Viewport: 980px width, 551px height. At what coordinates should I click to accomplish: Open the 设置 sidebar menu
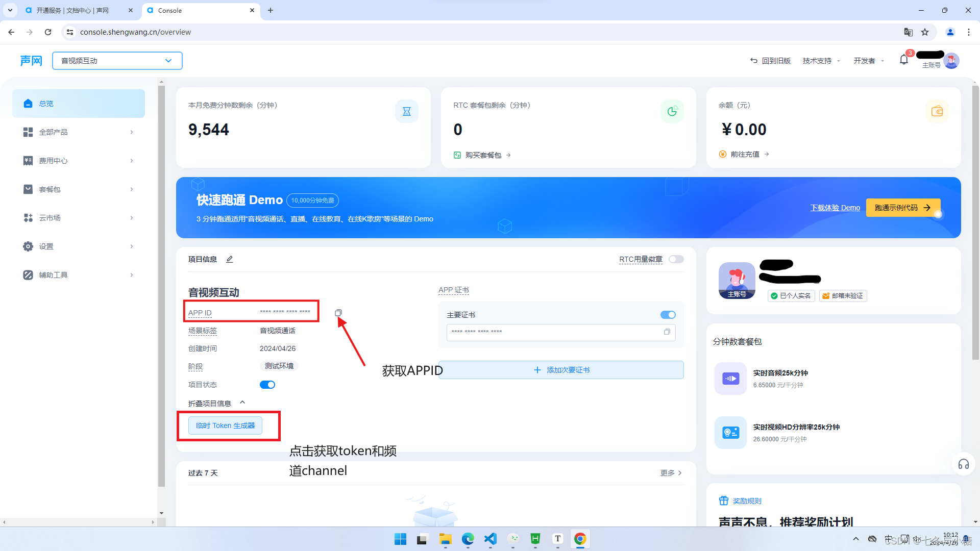[x=79, y=246]
